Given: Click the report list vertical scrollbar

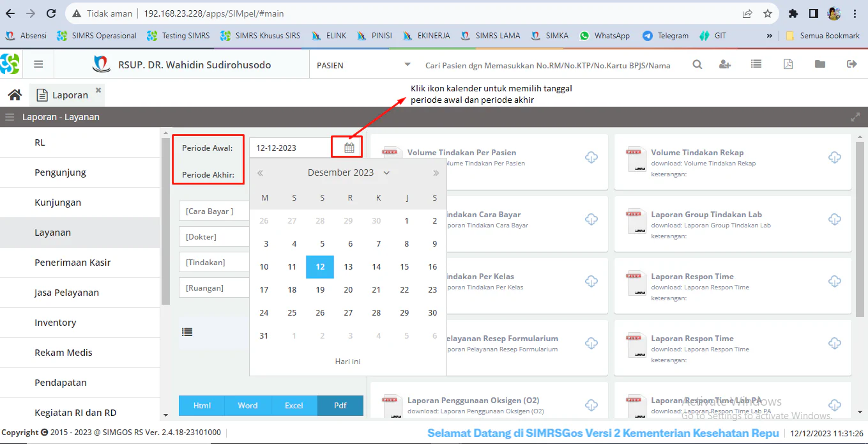Looking at the screenshot, I should [859, 229].
